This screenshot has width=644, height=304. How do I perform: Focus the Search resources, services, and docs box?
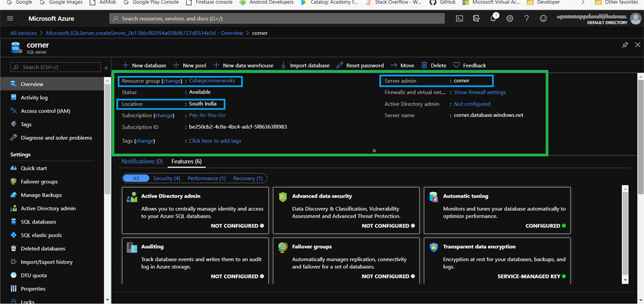[277, 18]
